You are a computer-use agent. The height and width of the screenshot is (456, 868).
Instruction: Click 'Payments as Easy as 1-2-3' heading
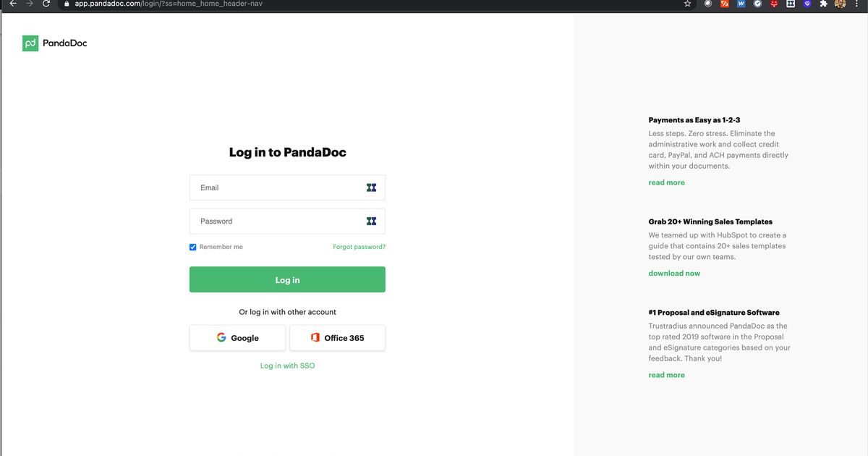point(694,120)
